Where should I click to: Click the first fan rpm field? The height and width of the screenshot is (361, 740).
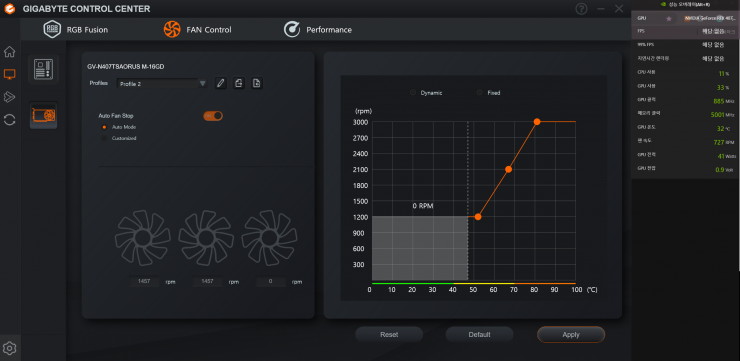tap(144, 282)
